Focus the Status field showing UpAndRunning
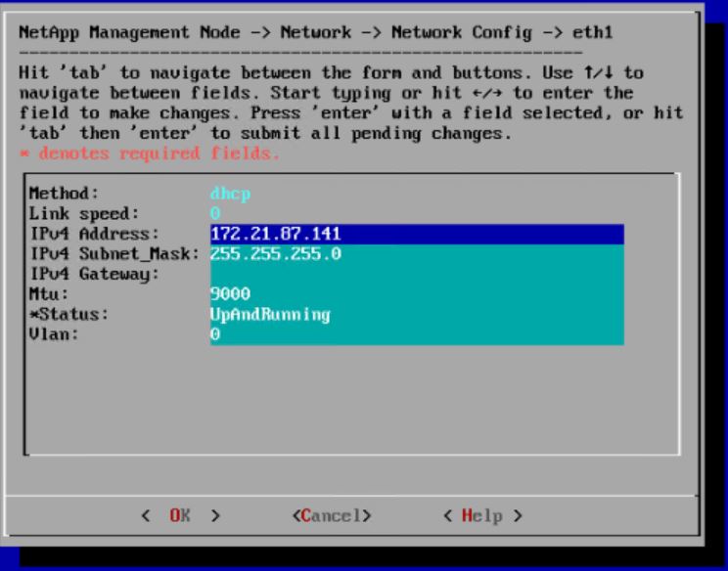The image size is (728, 571). [x=417, y=314]
